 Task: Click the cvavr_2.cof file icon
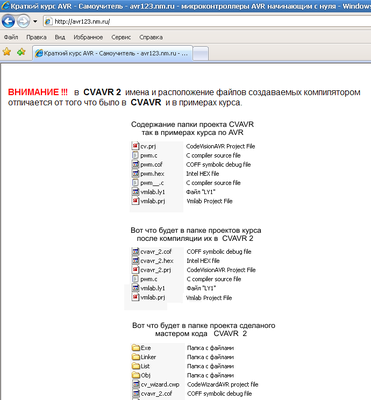tap(135, 251)
